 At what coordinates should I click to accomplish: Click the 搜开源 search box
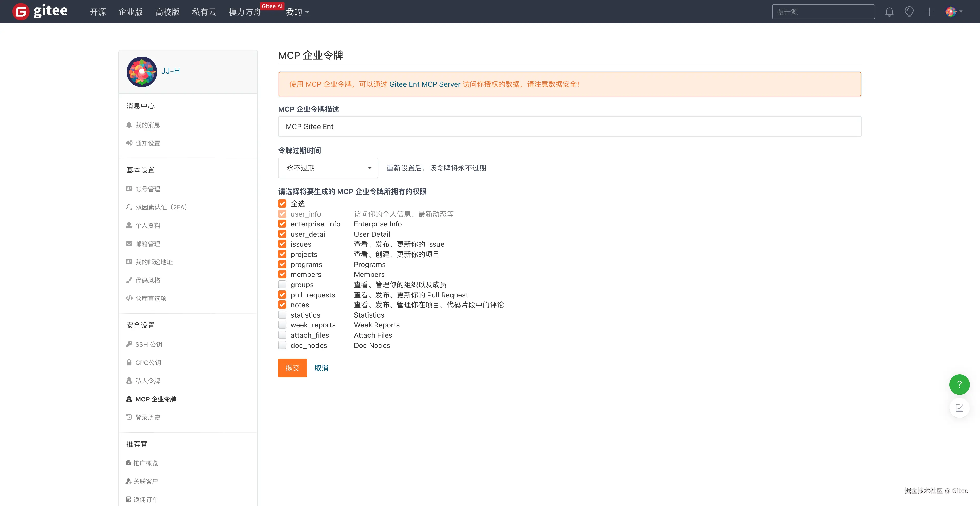coord(823,12)
